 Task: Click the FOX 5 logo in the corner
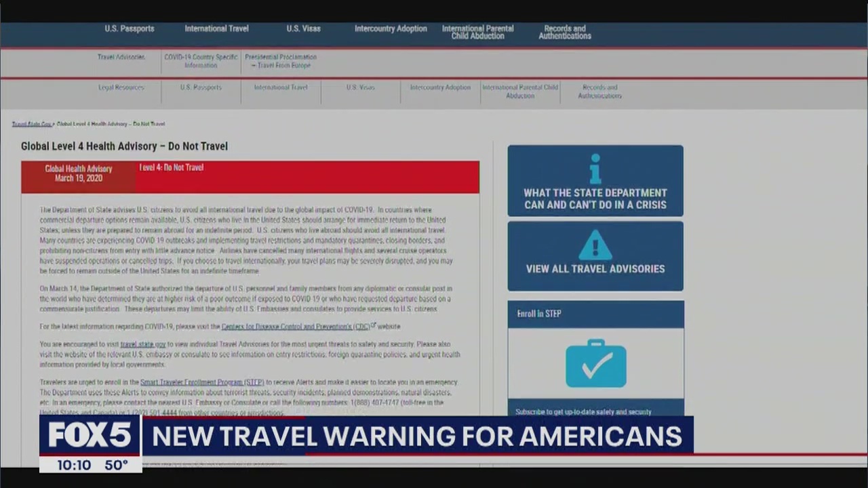89,434
